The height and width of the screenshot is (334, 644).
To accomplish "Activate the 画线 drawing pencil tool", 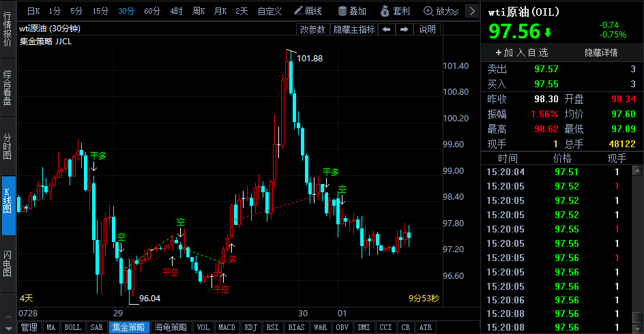I will (x=308, y=11).
